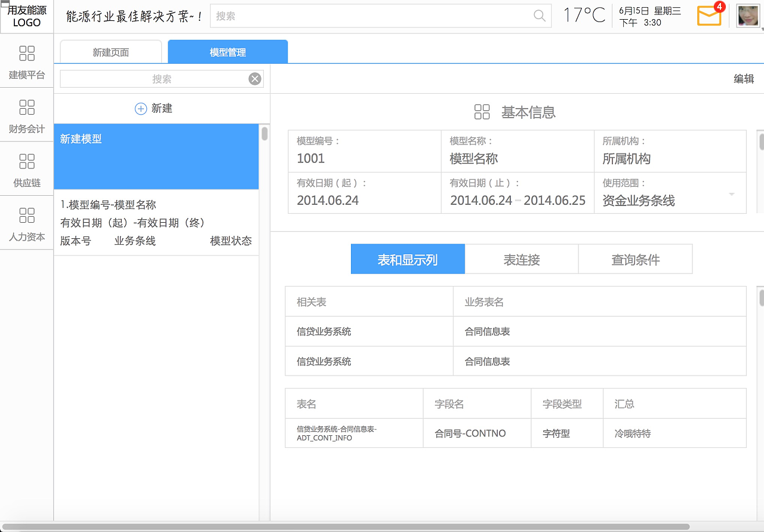
Task: Click the plus icon next to 新建
Action: pos(140,108)
